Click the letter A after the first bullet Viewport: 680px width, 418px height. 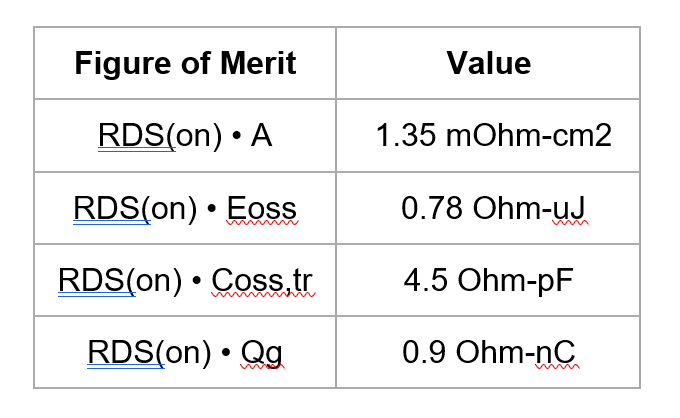click(261, 136)
